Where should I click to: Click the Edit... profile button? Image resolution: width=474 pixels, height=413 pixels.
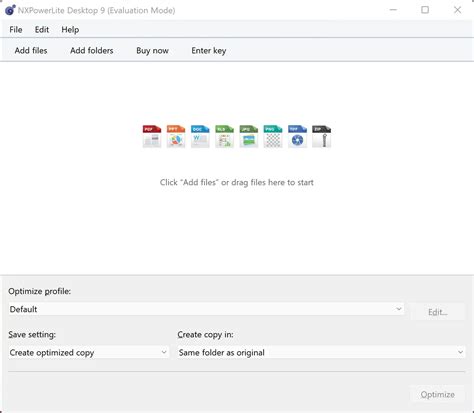(438, 312)
